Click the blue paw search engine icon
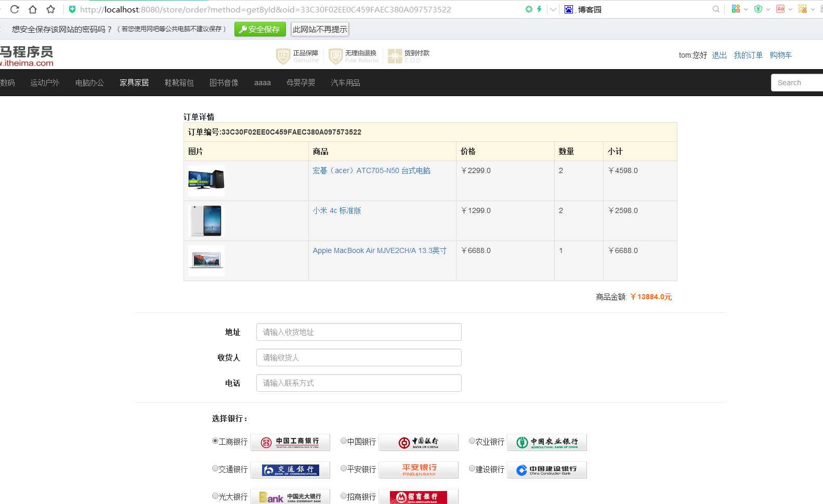The width and height of the screenshot is (823, 504). click(x=569, y=9)
